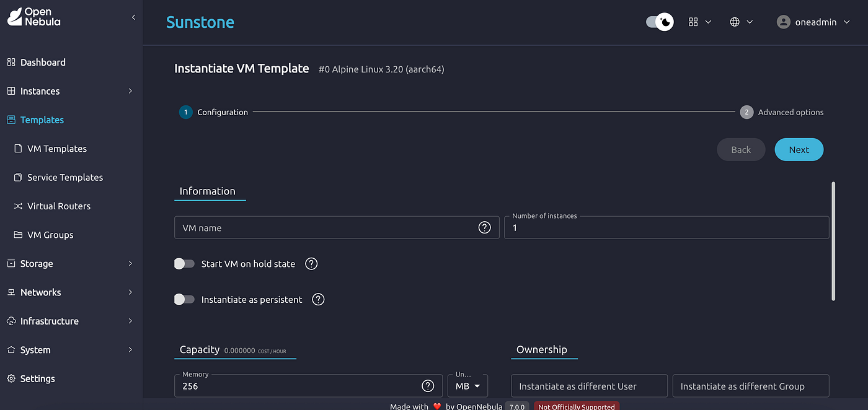The width and height of the screenshot is (868, 410).
Task: Click the Ownership section heading
Action: pyautogui.click(x=542, y=349)
